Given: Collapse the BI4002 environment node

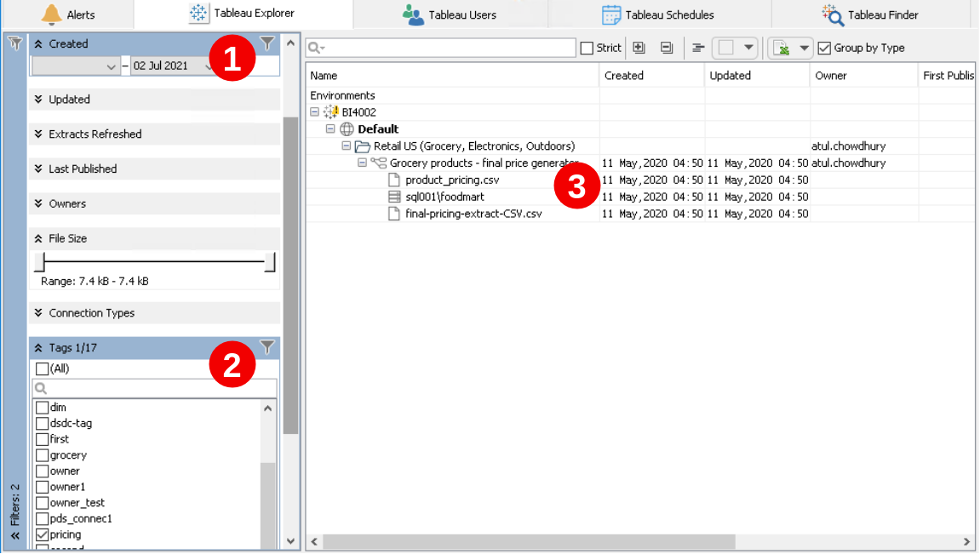Looking at the screenshot, I should 315,112.
